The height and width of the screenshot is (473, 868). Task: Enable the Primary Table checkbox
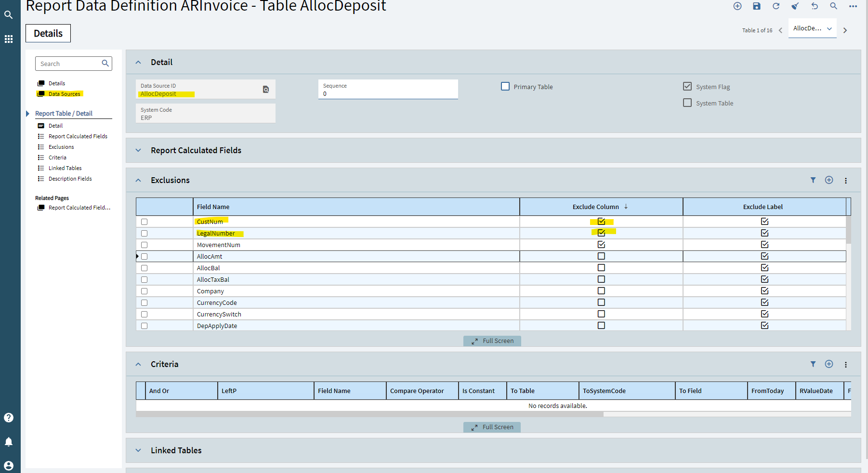point(505,87)
